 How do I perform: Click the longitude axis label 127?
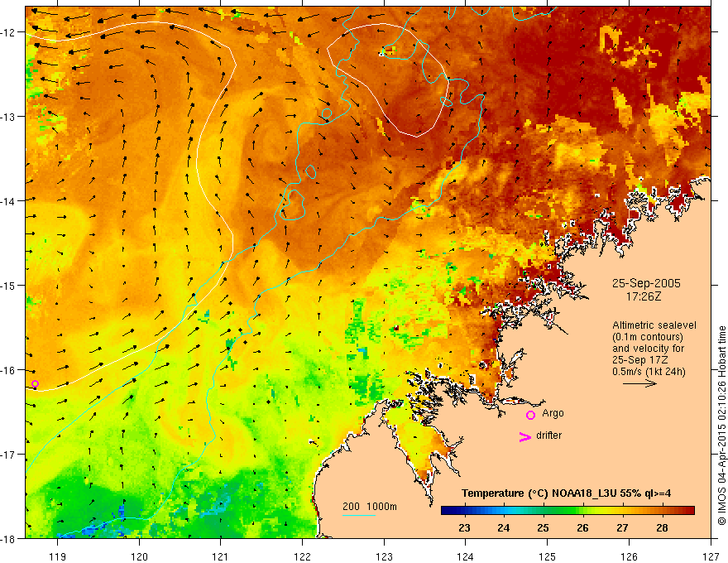point(711,556)
